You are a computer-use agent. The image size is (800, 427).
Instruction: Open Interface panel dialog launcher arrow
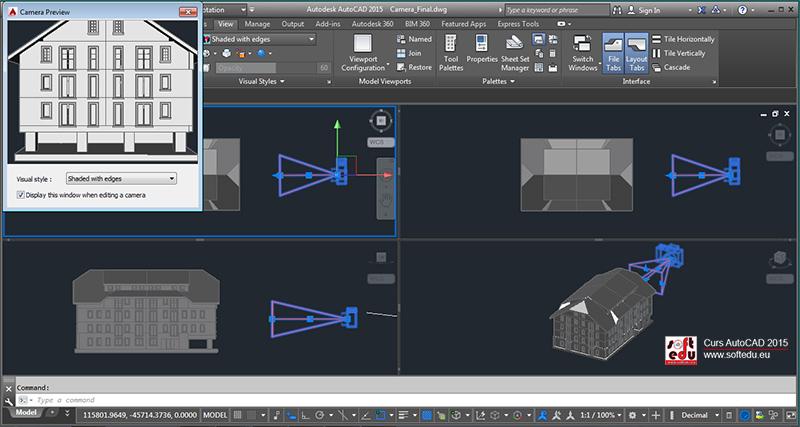click(x=714, y=82)
